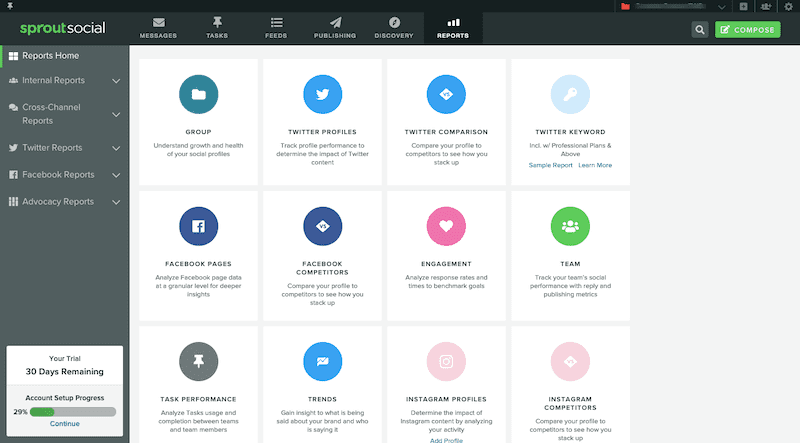The image size is (800, 443).
Task: Open the Trends report chat icon
Action: pos(322,361)
